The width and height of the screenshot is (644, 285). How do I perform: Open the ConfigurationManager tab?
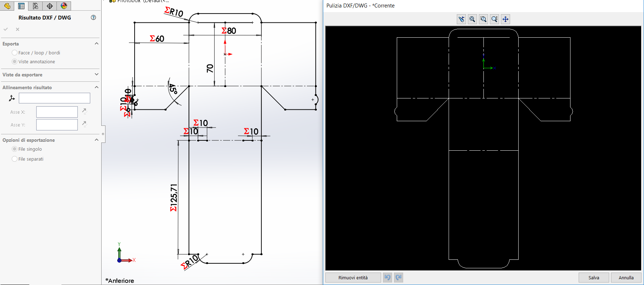[36, 6]
